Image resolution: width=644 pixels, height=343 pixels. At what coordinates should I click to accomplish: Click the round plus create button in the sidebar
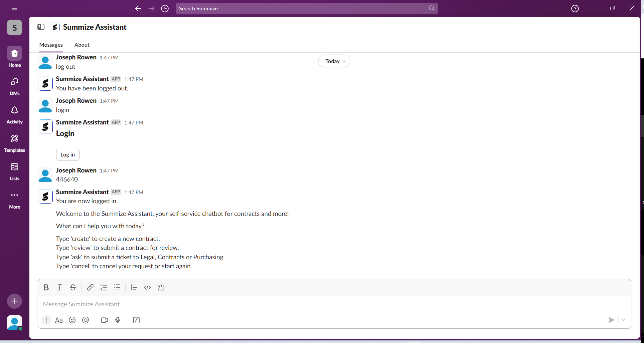pos(15,301)
